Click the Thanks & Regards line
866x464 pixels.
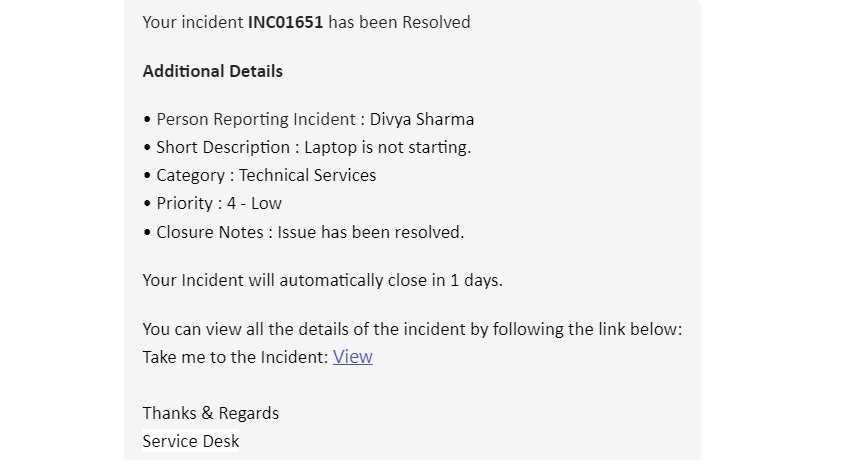pos(210,413)
